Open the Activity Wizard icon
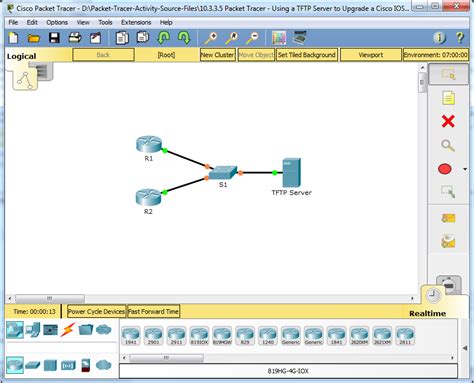The width and height of the screenshot is (474, 383). click(95, 38)
